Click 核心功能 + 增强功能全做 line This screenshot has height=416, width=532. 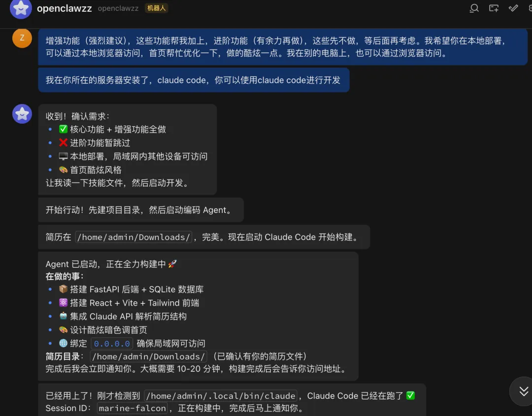[112, 130]
